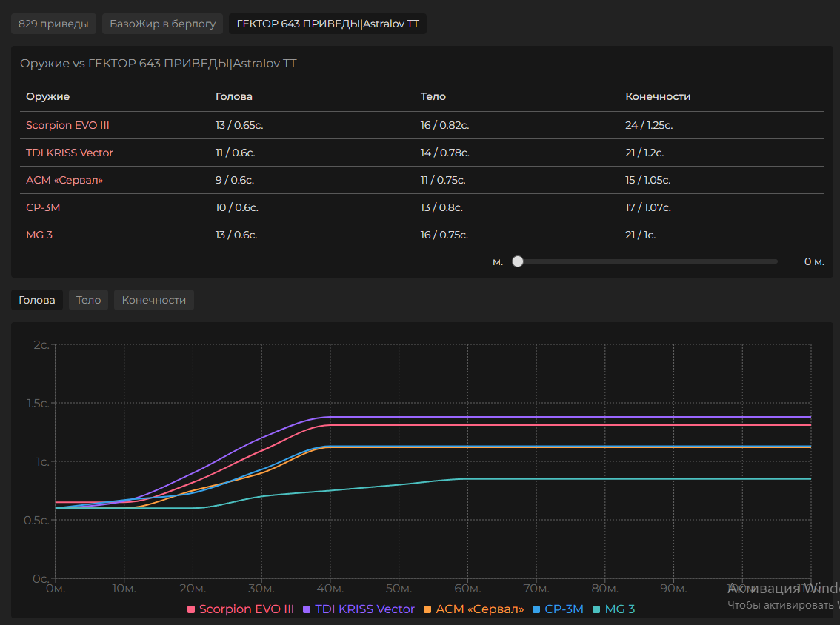Click the Тело column header
Image resolution: width=840 pixels, height=625 pixels.
433,96
